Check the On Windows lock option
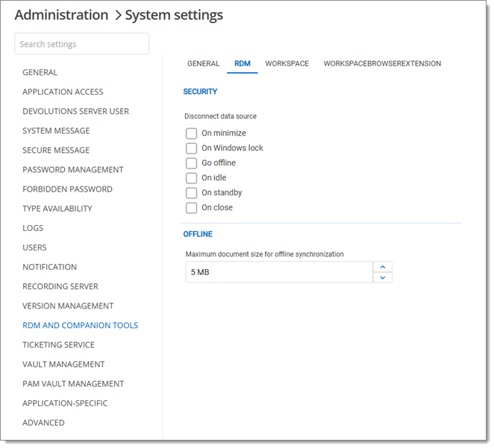The image size is (494, 448). point(192,148)
